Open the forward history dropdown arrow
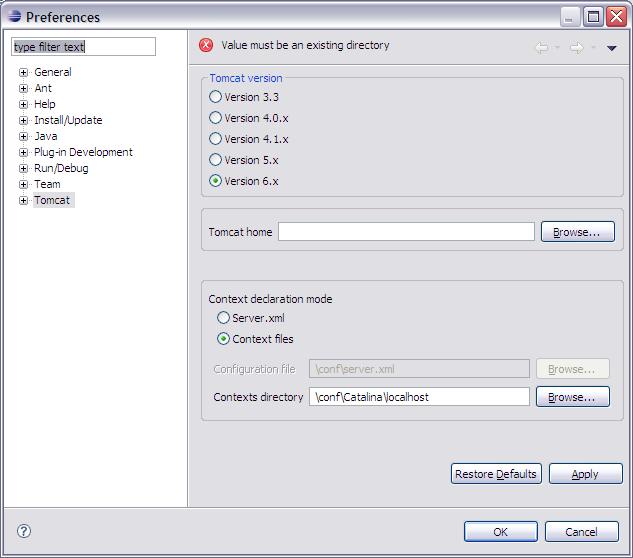The height and width of the screenshot is (558, 633). (x=593, y=48)
